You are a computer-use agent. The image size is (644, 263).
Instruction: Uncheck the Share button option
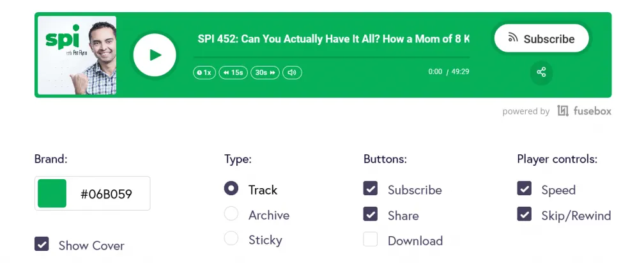[370, 214]
